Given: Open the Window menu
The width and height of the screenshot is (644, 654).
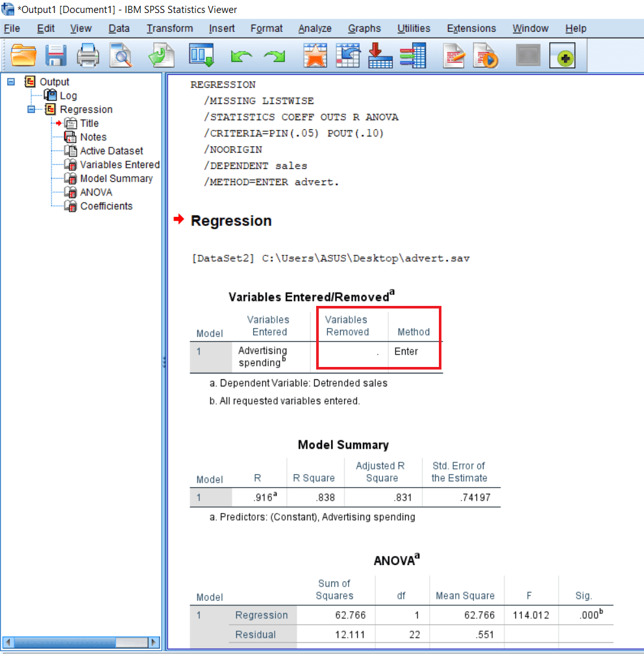Looking at the screenshot, I should pyautogui.click(x=530, y=29).
